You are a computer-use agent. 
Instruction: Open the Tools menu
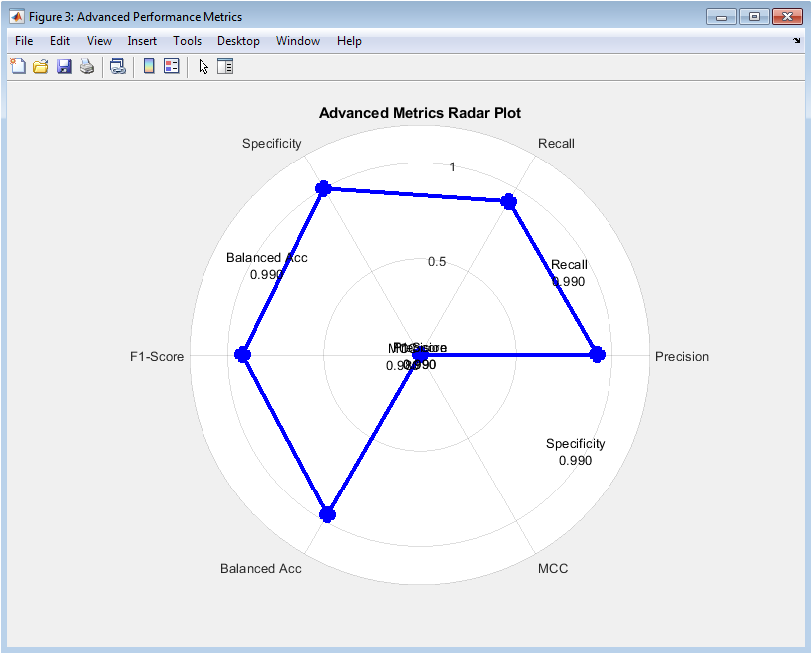coord(187,41)
